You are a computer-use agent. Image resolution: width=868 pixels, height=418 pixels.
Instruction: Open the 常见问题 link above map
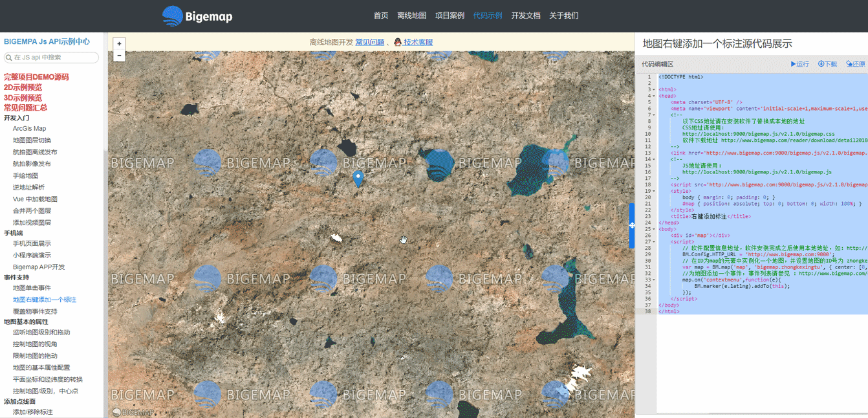370,42
